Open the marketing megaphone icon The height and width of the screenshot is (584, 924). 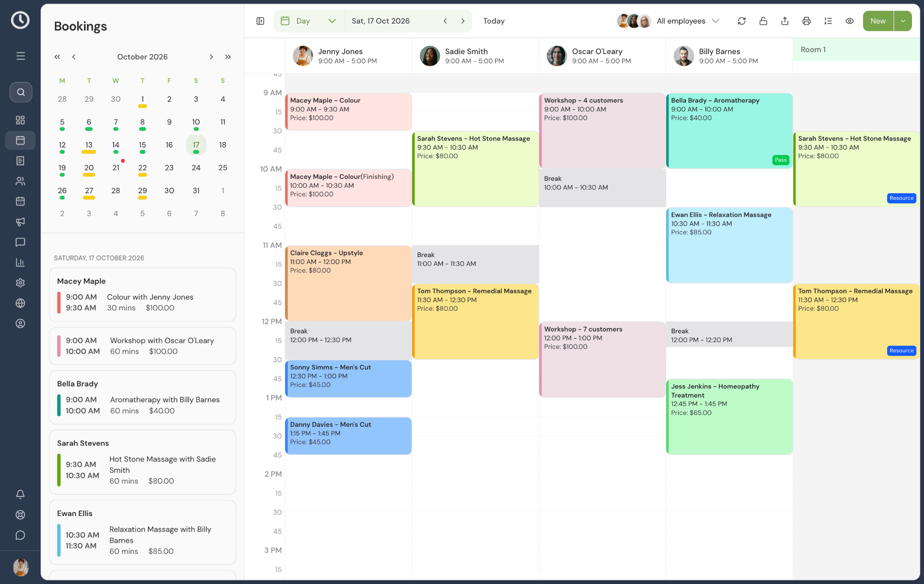coord(20,222)
